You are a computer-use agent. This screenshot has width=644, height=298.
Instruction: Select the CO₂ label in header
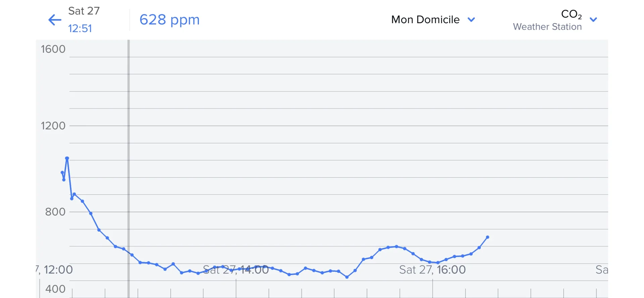[x=571, y=14]
